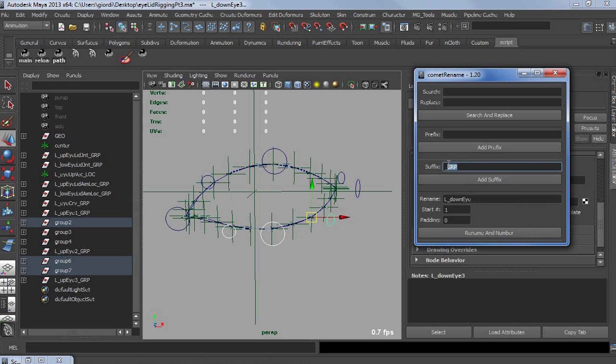
Task: Expand group6 node in Outliner
Action: point(24,261)
